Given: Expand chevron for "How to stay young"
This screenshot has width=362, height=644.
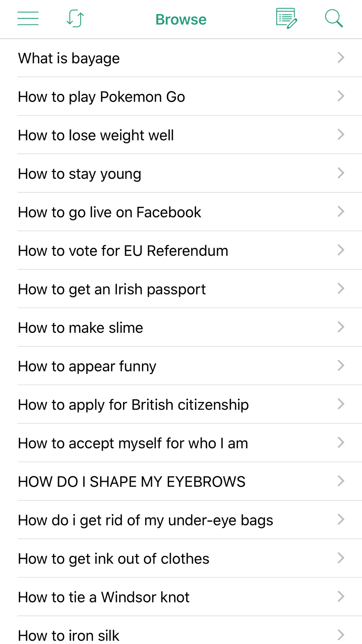Looking at the screenshot, I should (x=341, y=173).
